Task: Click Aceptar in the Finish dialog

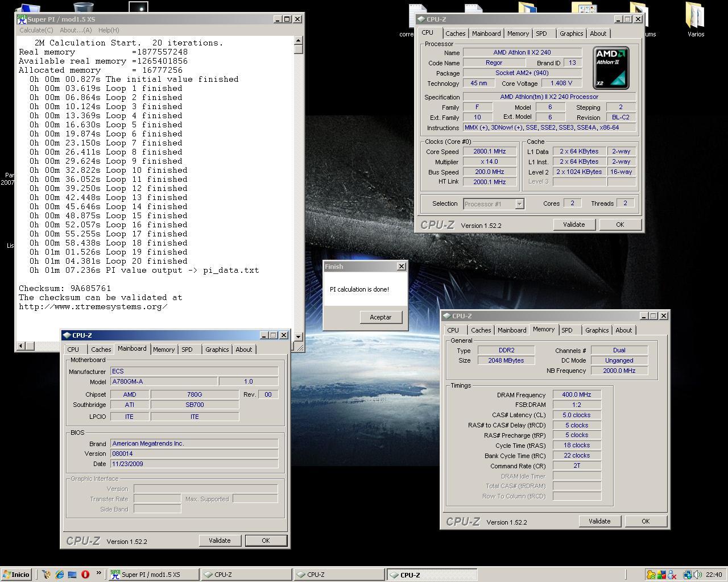Action: tap(380, 317)
